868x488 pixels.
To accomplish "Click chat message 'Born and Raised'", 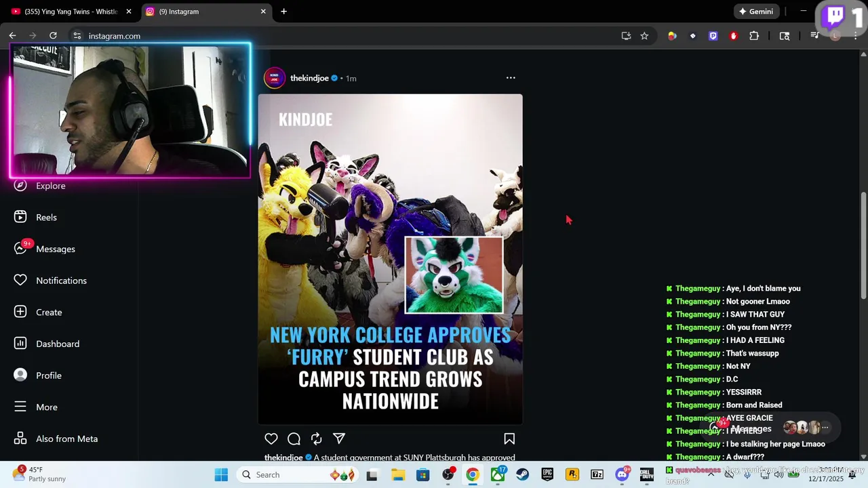I will 754,405.
